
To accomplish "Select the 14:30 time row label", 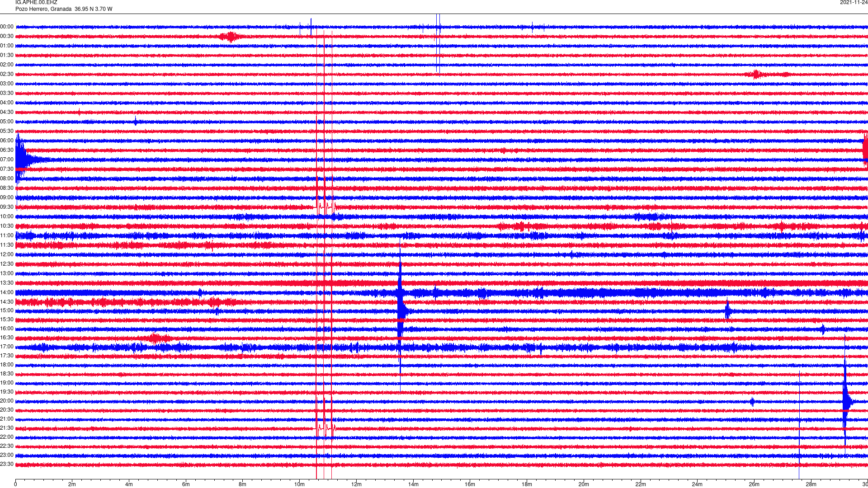I will (7, 302).
